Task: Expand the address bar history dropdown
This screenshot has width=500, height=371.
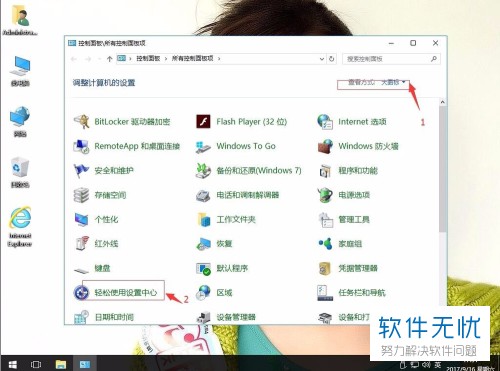Action: 322,59
